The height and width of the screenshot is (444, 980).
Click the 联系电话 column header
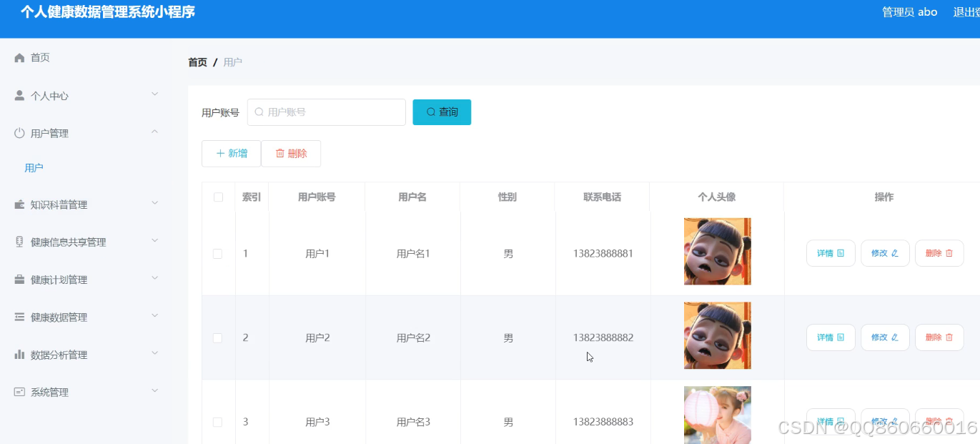coord(602,197)
